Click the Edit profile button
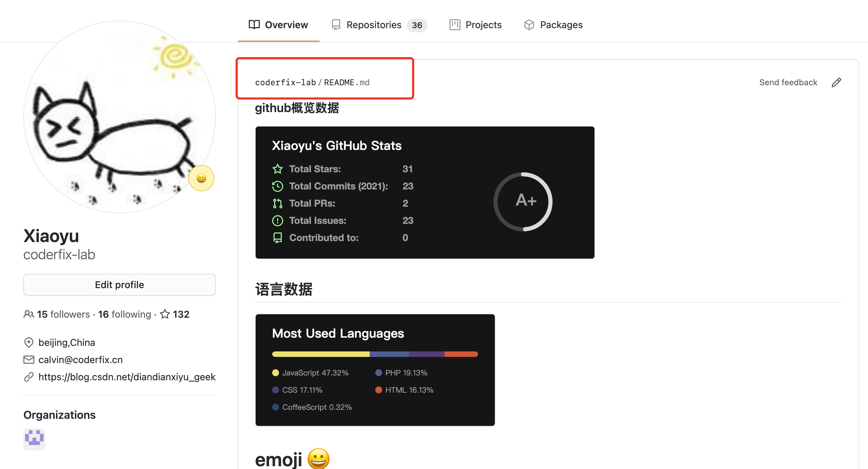 (120, 284)
